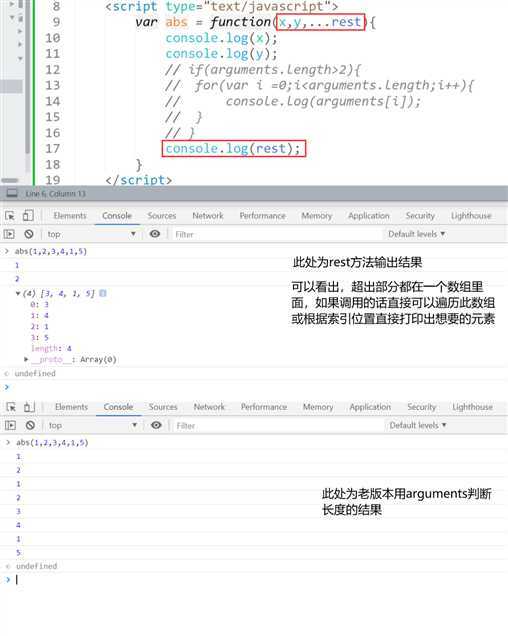Click 'undefined' result in upper console
The height and width of the screenshot is (636, 508).
[35, 373]
